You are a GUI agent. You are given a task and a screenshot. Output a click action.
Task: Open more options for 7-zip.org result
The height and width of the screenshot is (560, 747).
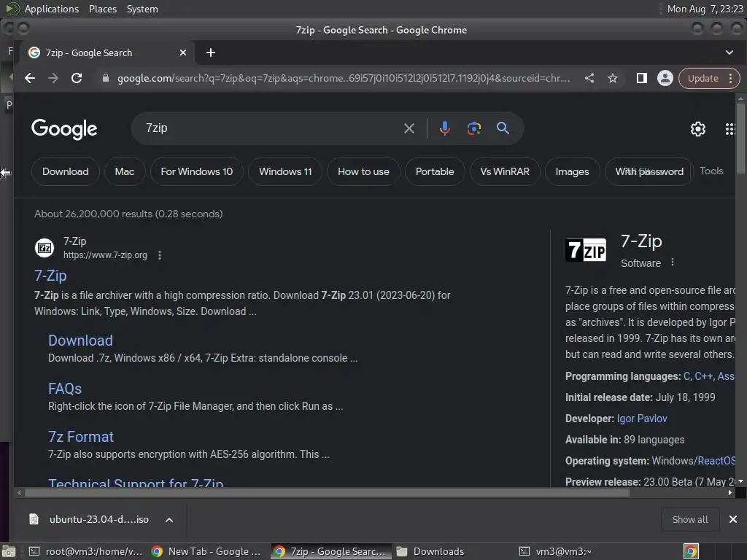[x=160, y=255]
